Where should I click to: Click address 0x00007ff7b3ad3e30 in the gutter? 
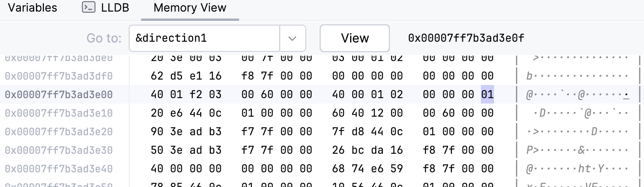pyautogui.click(x=59, y=150)
